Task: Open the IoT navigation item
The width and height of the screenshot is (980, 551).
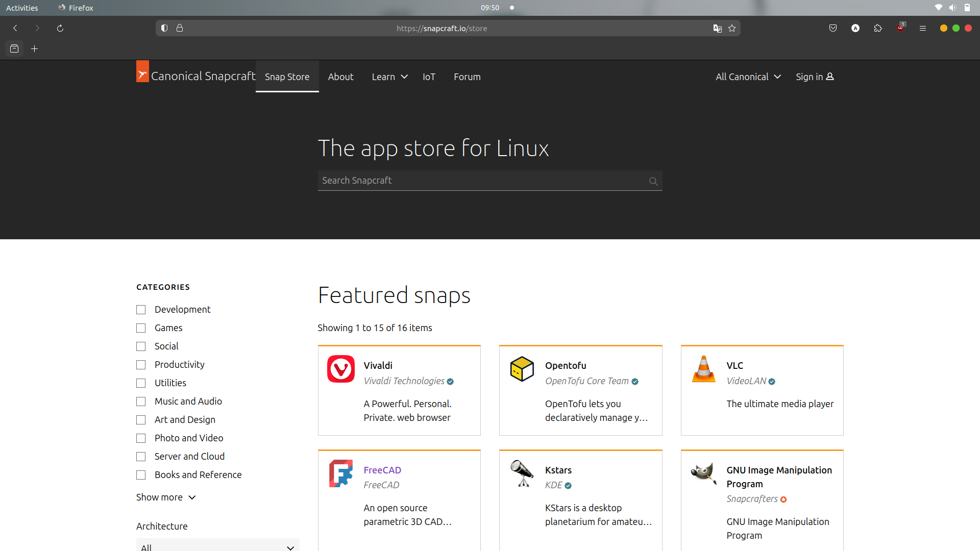Action: (429, 77)
